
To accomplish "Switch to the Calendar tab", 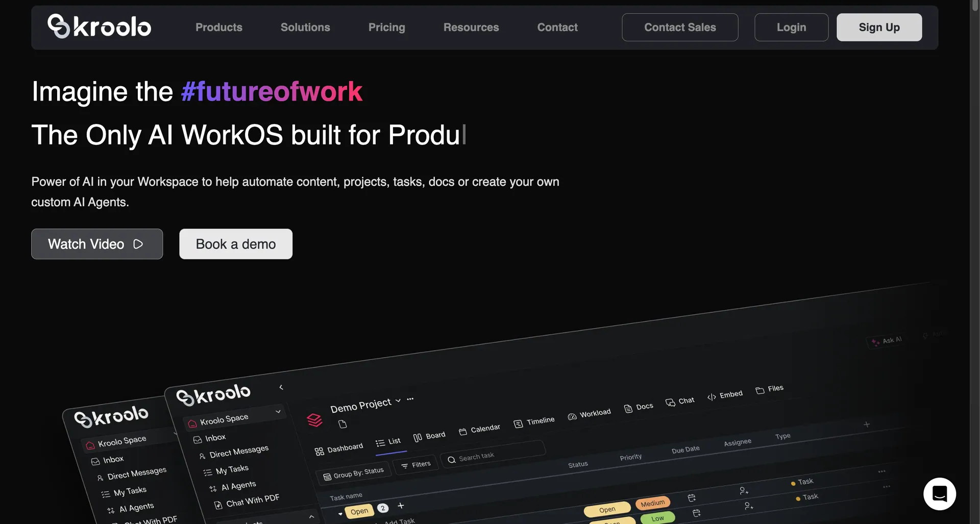I will 479,430.
